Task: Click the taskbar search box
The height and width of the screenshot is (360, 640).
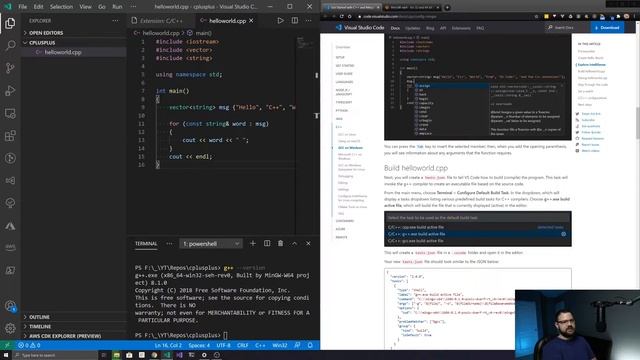Action: [55, 355]
